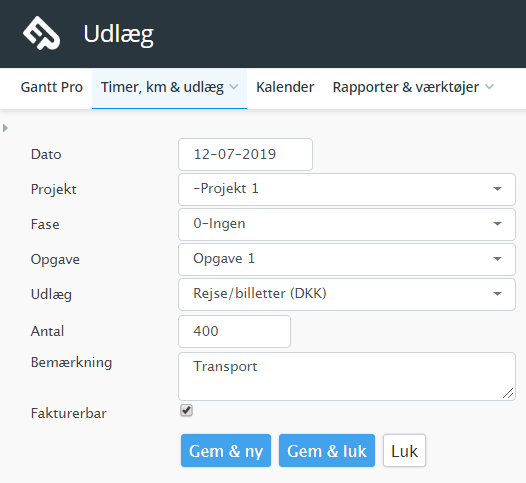
Task: Click the Gem & ny button
Action: click(226, 450)
